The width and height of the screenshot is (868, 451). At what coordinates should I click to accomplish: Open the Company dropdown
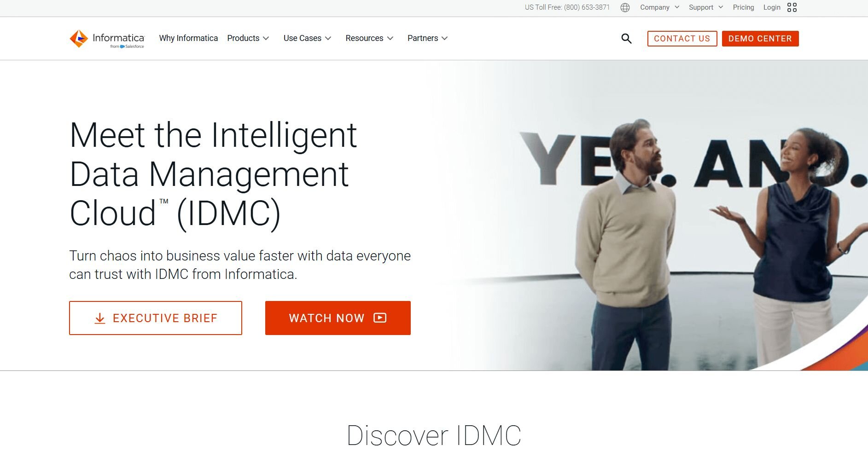pyautogui.click(x=659, y=7)
